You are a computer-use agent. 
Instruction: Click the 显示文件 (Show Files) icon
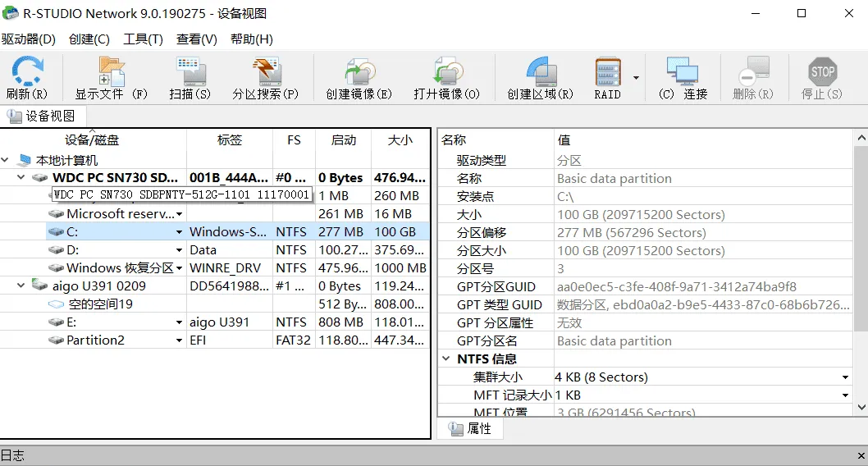[111, 71]
